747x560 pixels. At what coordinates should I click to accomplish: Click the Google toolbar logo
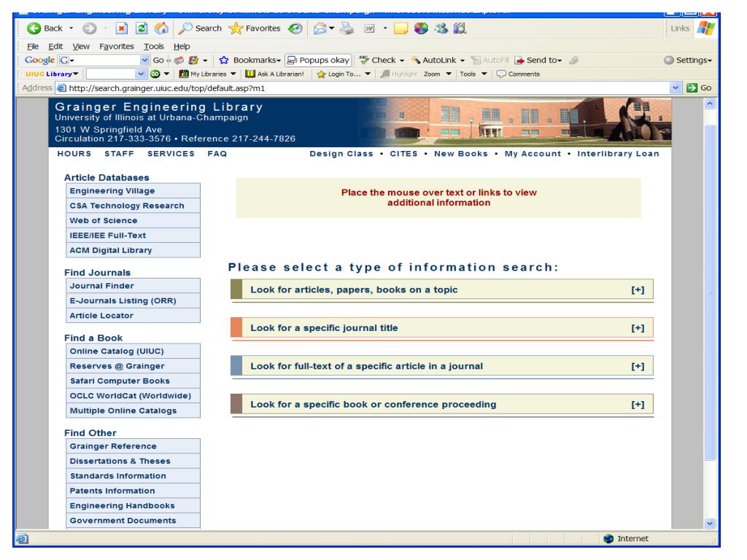coord(39,60)
